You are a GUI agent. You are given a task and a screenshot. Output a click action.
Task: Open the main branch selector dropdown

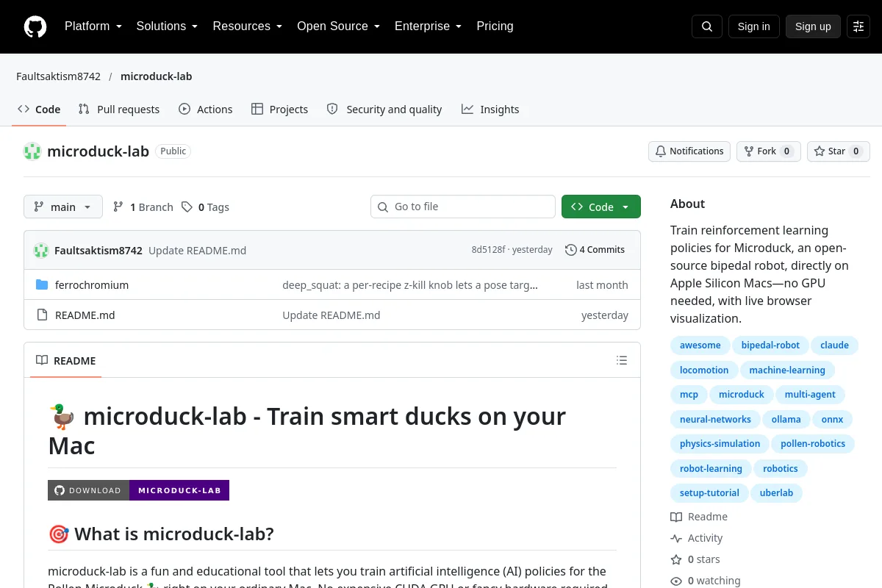[63, 207]
